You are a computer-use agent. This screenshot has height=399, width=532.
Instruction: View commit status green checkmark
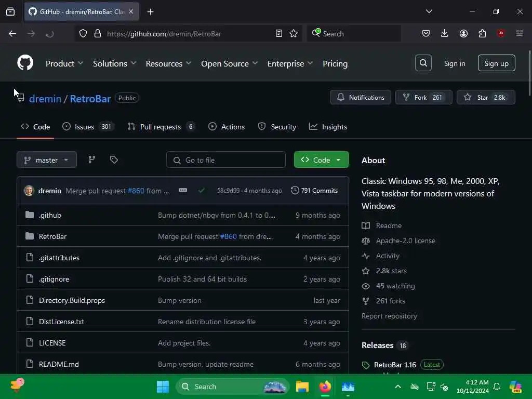click(201, 190)
